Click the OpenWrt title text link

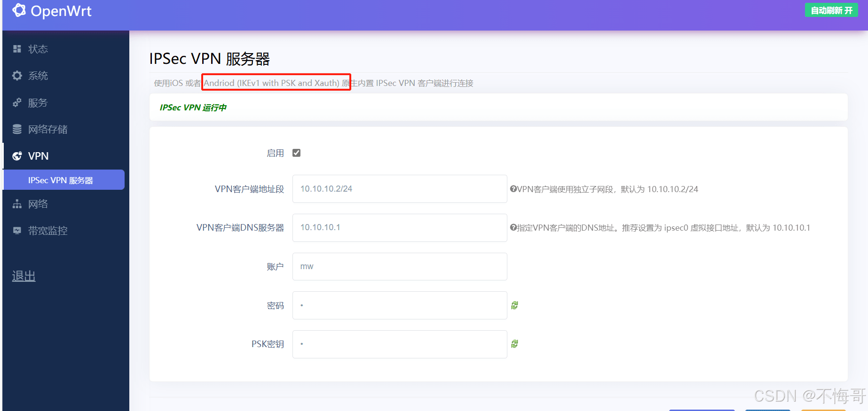click(61, 11)
